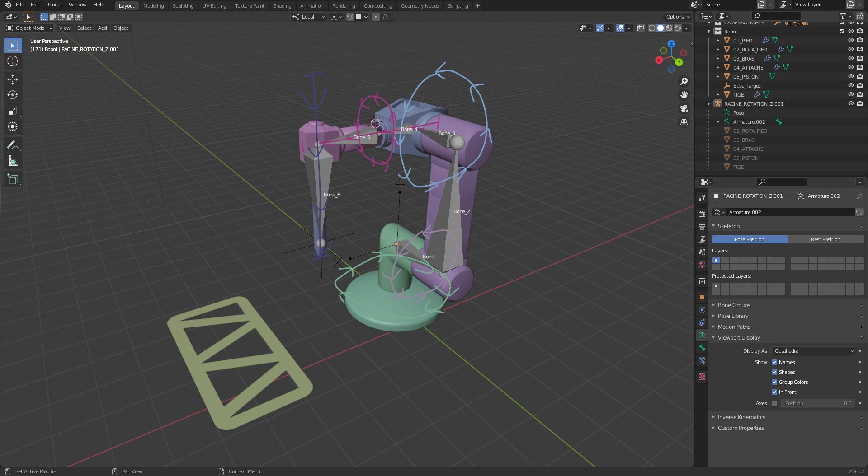Collapse the Viewport Display panel
The image size is (868, 476).
pos(739,338)
